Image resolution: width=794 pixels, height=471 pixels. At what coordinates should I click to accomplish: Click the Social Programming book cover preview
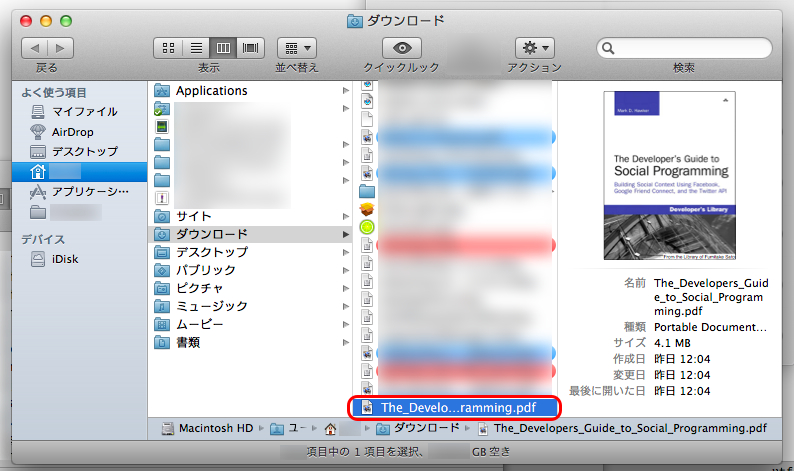click(669, 175)
